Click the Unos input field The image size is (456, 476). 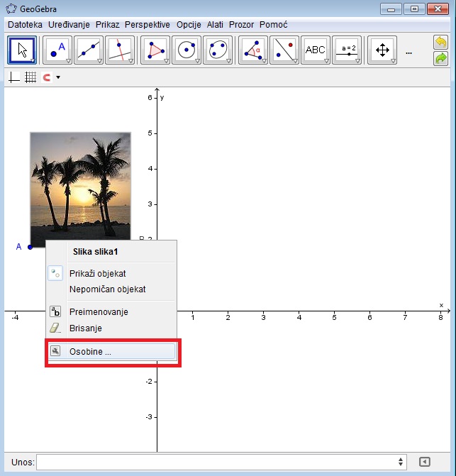tap(221, 462)
